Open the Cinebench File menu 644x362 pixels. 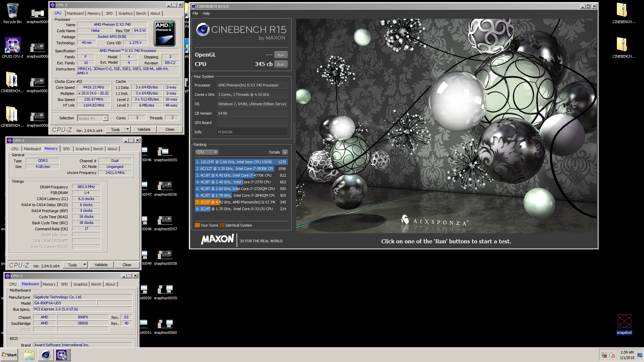point(195,13)
